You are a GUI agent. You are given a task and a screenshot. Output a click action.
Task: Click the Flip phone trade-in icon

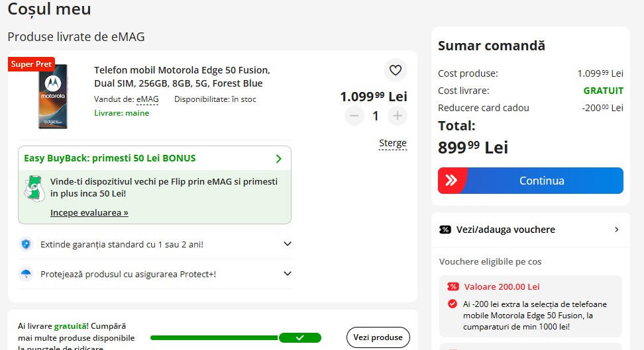(x=34, y=189)
